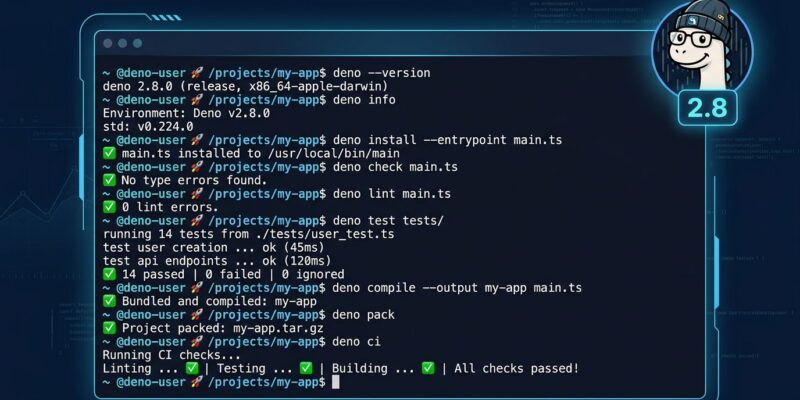Click the rocket emoji on the 'deno pack' line

(x=196, y=315)
